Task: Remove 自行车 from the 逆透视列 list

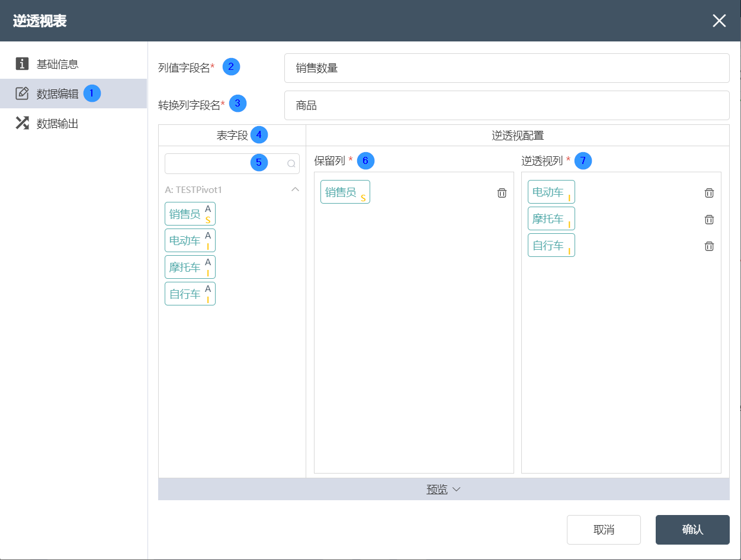Action: [x=709, y=246]
